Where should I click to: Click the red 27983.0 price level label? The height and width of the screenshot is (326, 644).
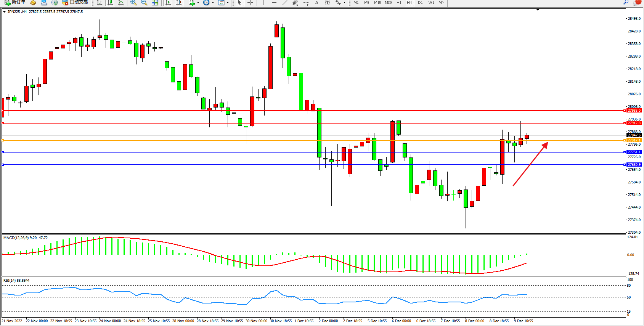click(634, 111)
